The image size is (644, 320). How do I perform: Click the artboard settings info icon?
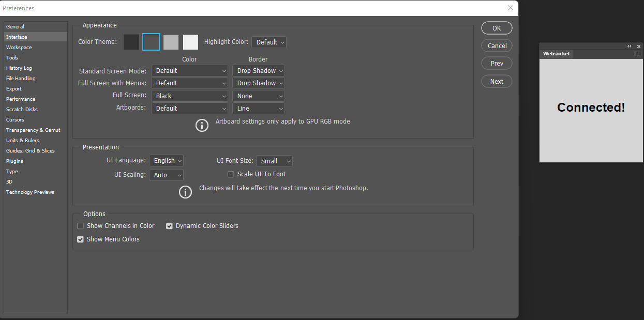202,125
